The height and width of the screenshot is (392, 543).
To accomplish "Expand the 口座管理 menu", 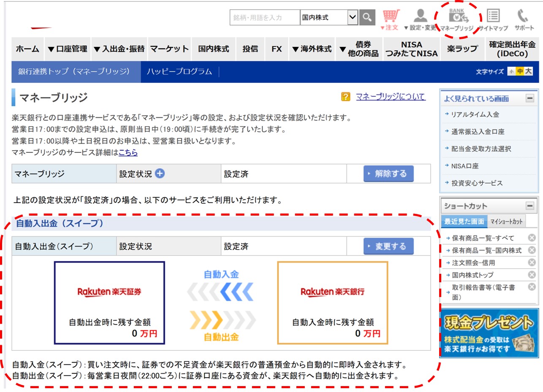I will [x=68, y=49].
